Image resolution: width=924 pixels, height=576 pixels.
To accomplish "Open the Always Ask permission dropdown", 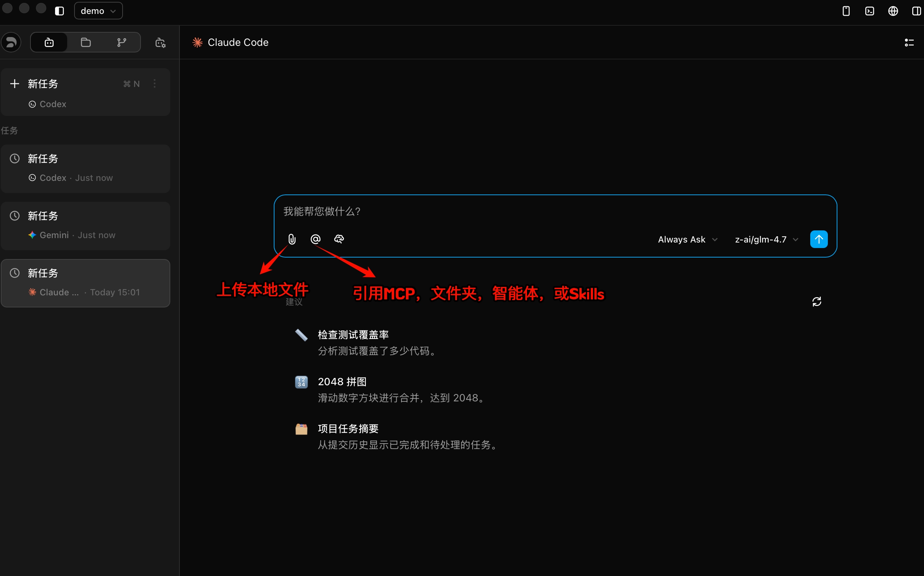I will [x=687, y=240].
